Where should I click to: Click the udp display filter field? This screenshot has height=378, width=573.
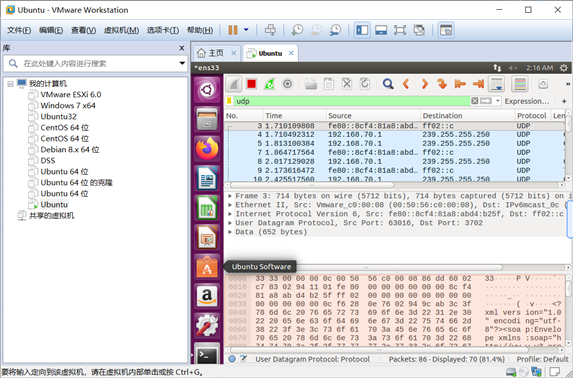click(351, 101)
